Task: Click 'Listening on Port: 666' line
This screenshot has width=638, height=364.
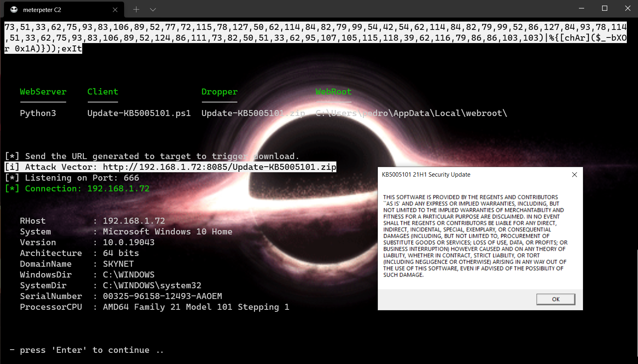Action: [72, 178]
